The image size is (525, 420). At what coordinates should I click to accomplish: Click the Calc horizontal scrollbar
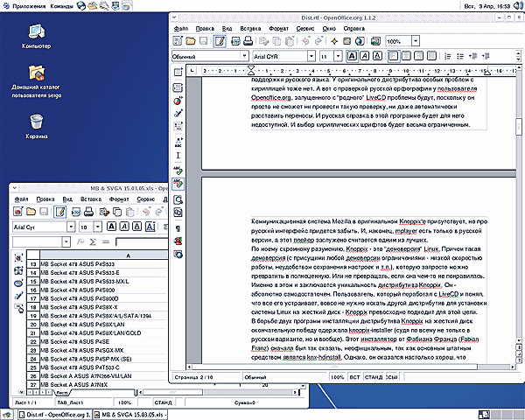[218, 392]
